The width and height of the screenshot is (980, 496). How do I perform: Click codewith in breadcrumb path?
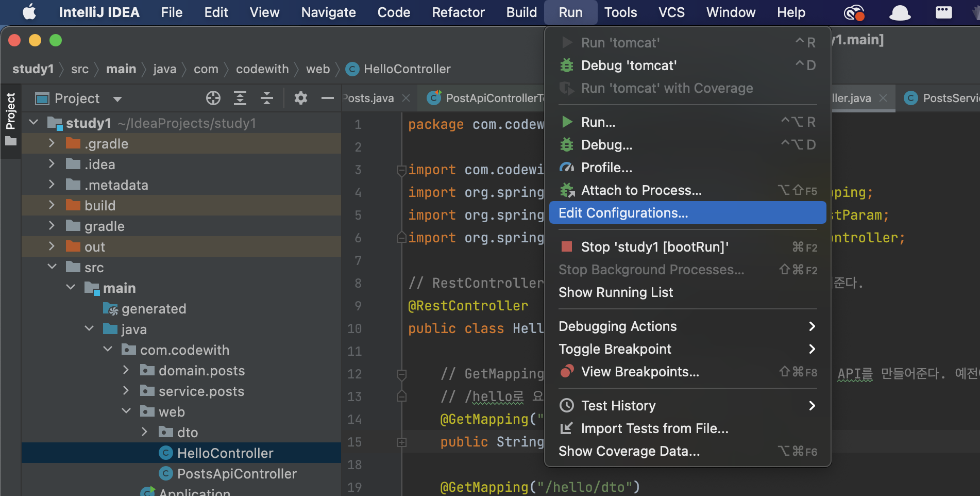coord(262,69)
